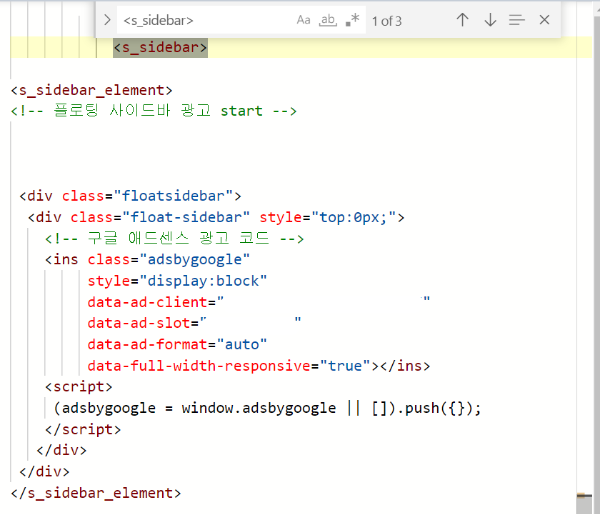The height and width of the screenshot is (514, 600).
Task: Click the class="floatsidebar" div line
Action: pos(130,196)
